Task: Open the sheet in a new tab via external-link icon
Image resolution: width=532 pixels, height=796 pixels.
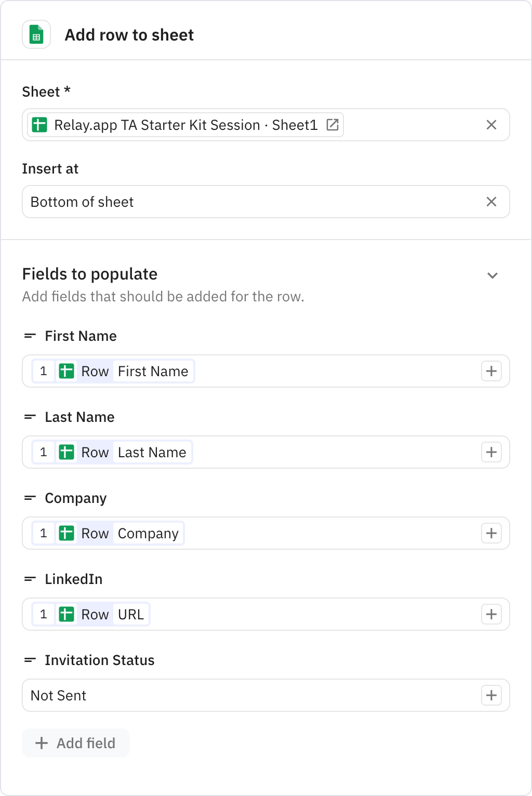Action: click(334, 125)
